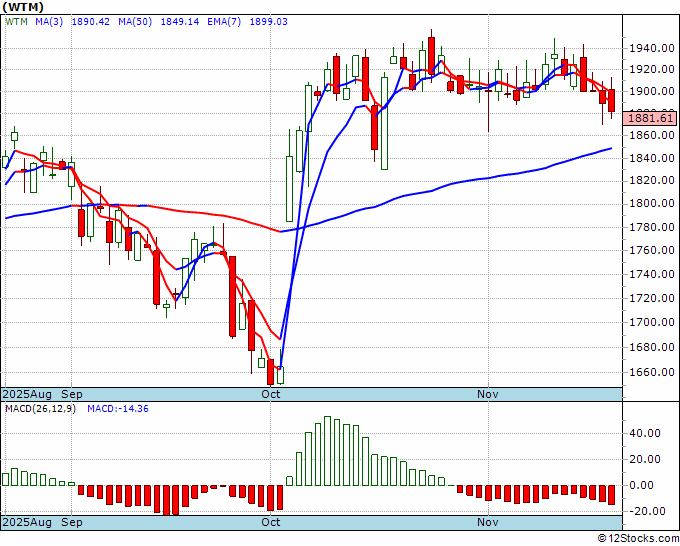Select the WTM legend label
Viewport: 680px width, 546px height.
(16, 21)
